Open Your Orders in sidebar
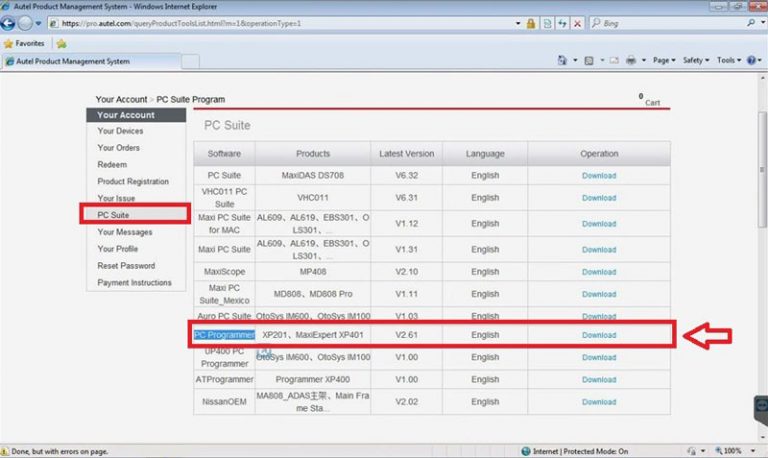The height and width of the screenshot is (458, 768). [x=118, y=147]
